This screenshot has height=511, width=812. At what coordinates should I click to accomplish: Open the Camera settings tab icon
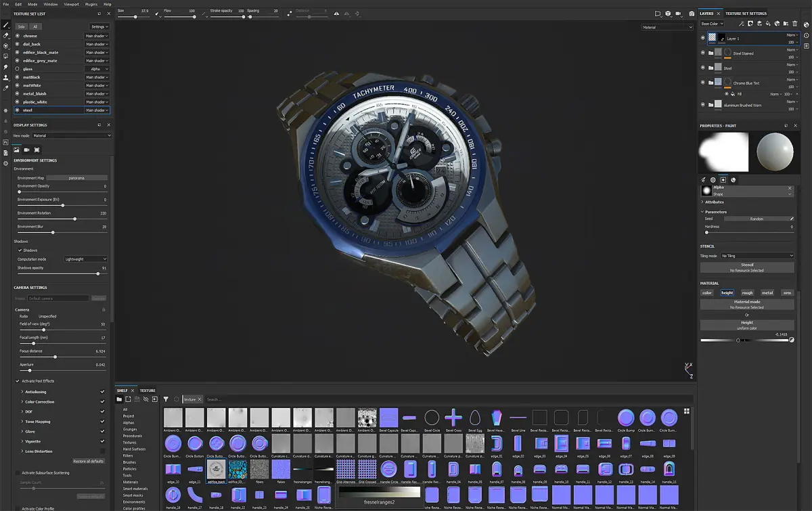click(27, 150)
